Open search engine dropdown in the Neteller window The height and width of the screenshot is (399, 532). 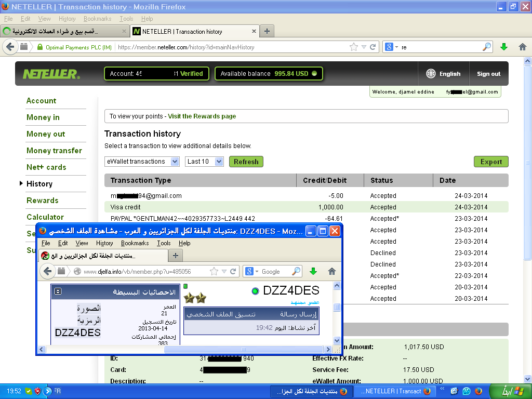click(x=391, y=47)
